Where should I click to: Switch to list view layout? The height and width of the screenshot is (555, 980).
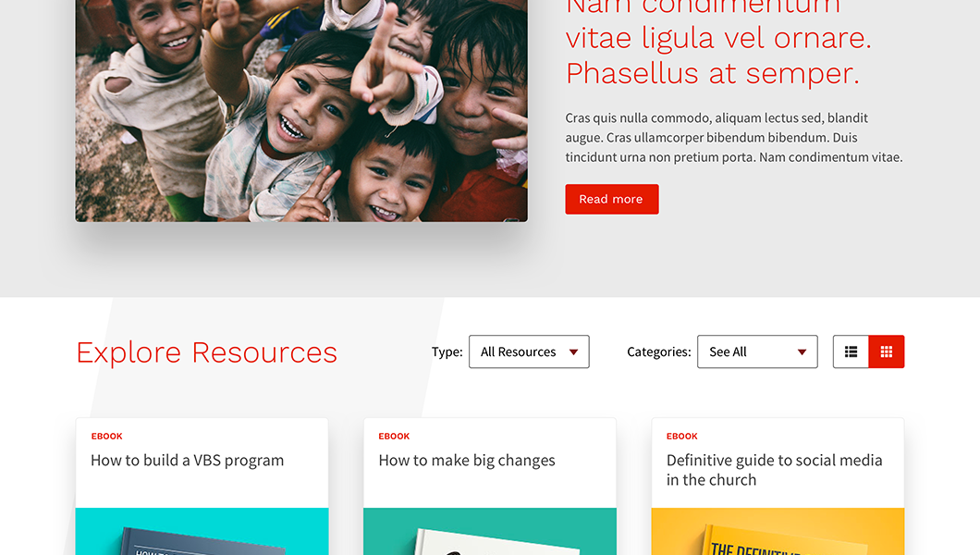[x=851, y=351]
